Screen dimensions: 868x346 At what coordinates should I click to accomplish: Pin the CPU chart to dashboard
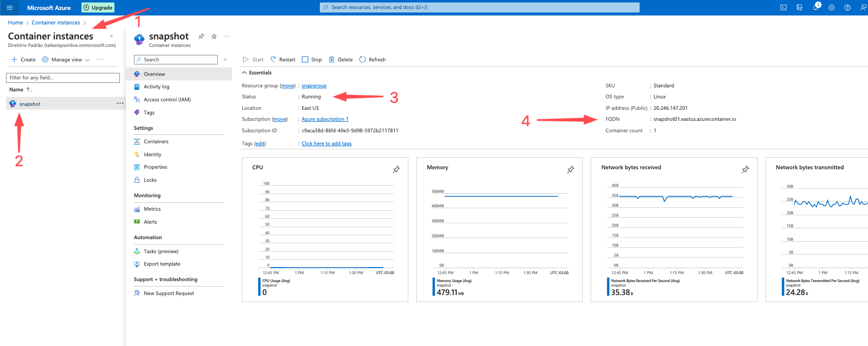click(396, 170)
